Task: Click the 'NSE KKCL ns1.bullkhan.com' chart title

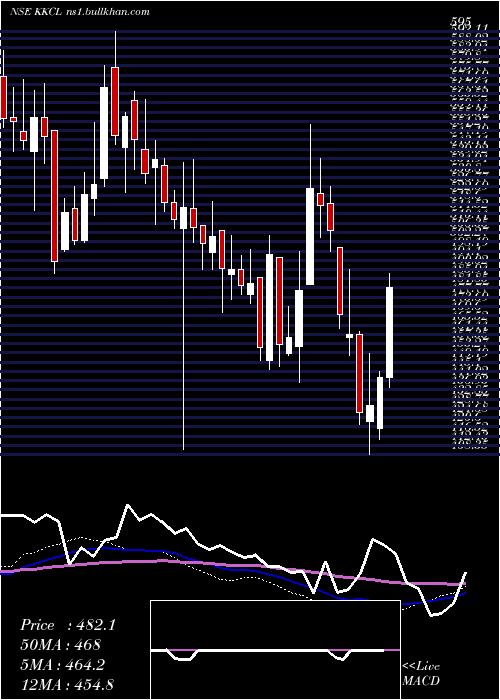Action: tap(79, 12)
